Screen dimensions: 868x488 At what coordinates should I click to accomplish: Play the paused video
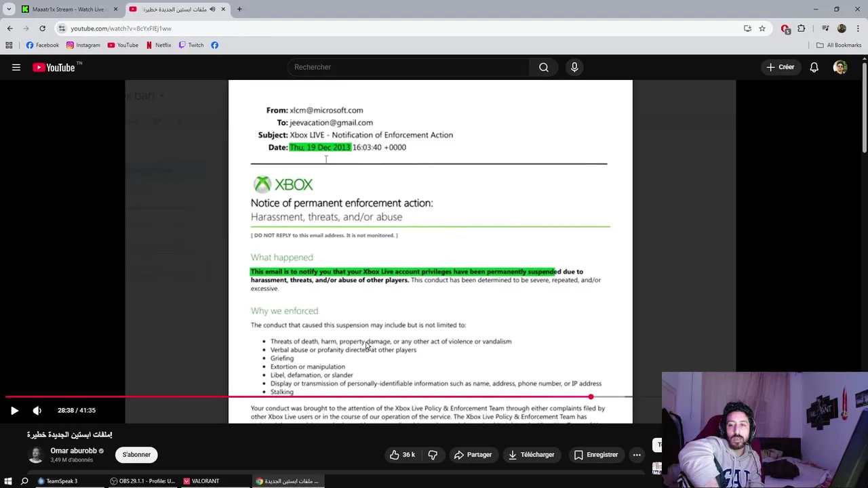coord(14,410)
